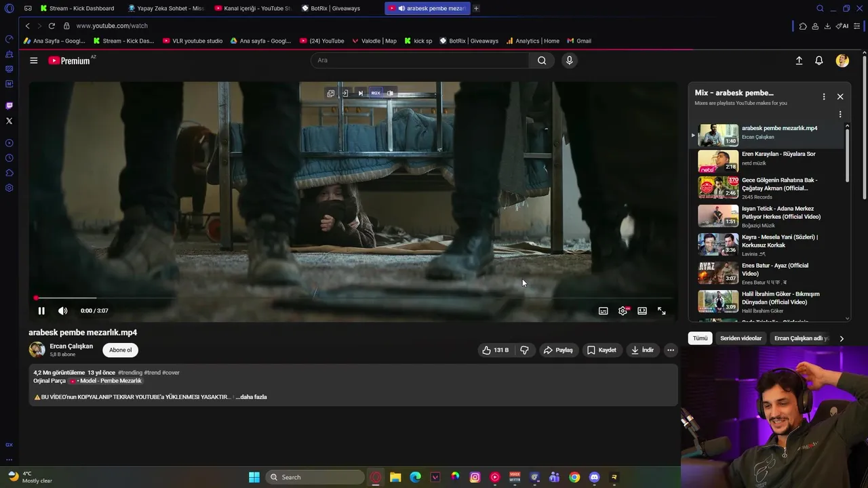Viewport: 868px width, 488px height.
Task: Mute the video volume speaker icon
Action: pyautogui.click(x=62, y=311)
